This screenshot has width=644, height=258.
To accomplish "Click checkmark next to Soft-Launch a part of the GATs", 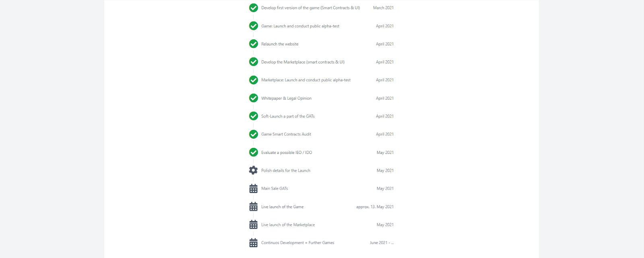I will click(x=254, y=116).
